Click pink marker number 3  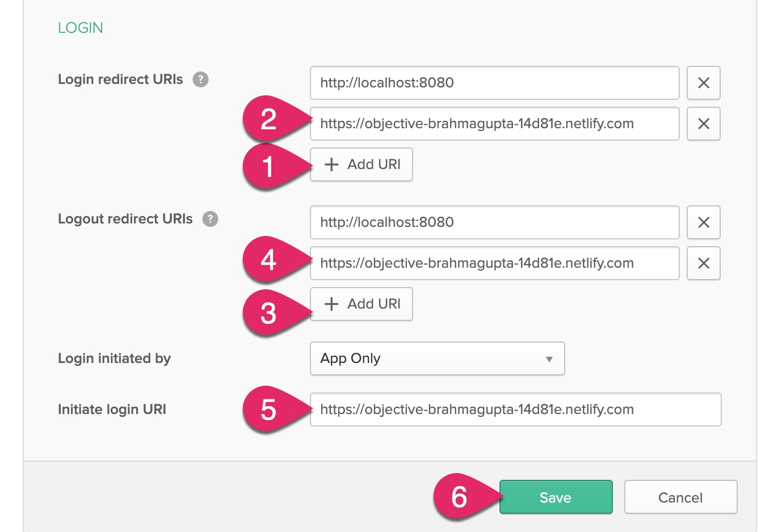pos(269,313)
